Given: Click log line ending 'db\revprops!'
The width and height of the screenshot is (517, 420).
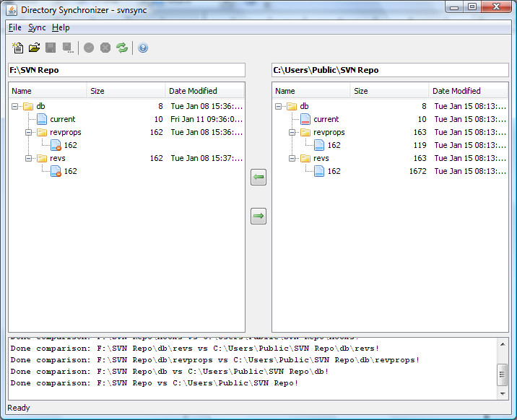Looking at the screenshot, I should pyautogui.click(x=215, y=360).
